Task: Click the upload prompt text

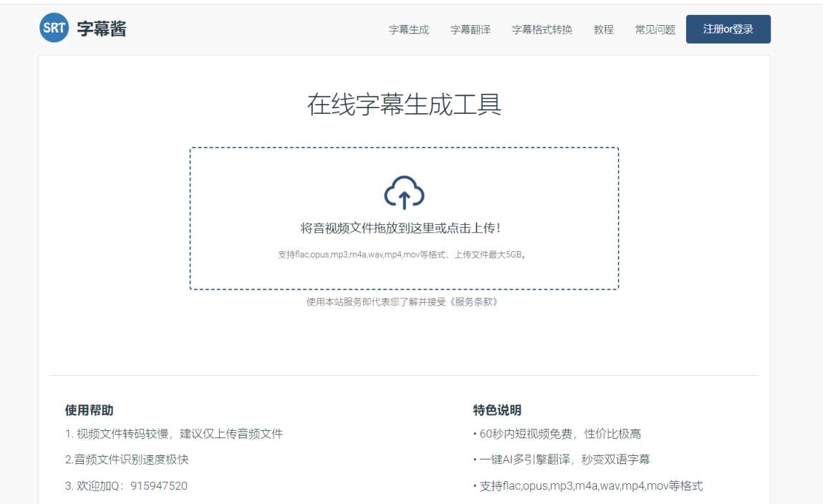Action: click(403, 226)
